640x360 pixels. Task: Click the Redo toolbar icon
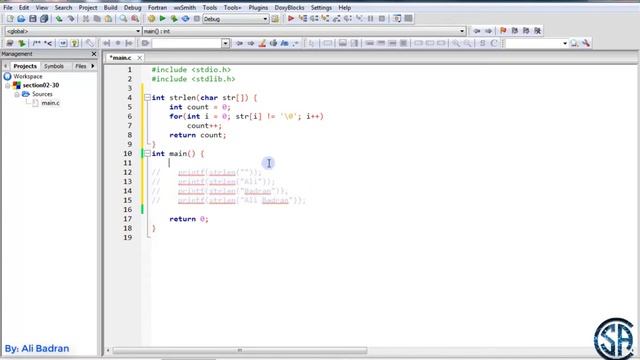(71, 19)
